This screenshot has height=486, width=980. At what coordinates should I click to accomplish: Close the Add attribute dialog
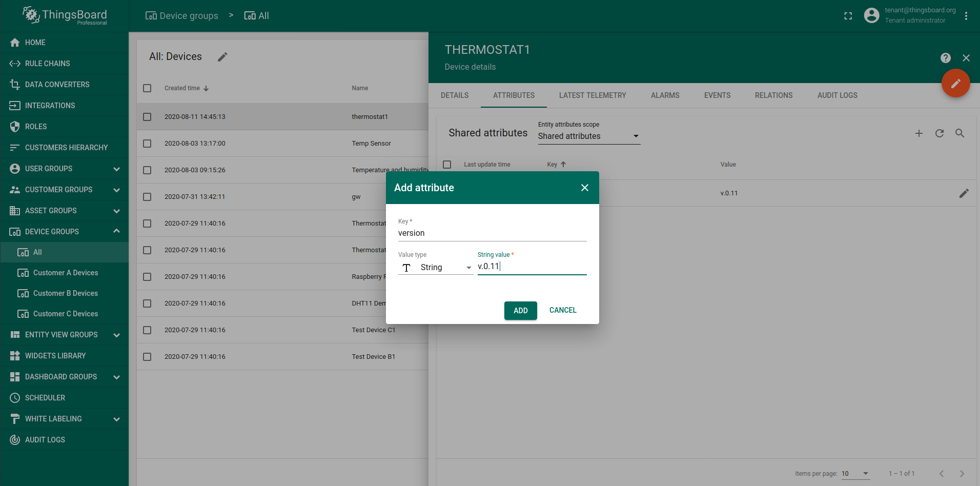pyautogui.click(x=585, y=188)
